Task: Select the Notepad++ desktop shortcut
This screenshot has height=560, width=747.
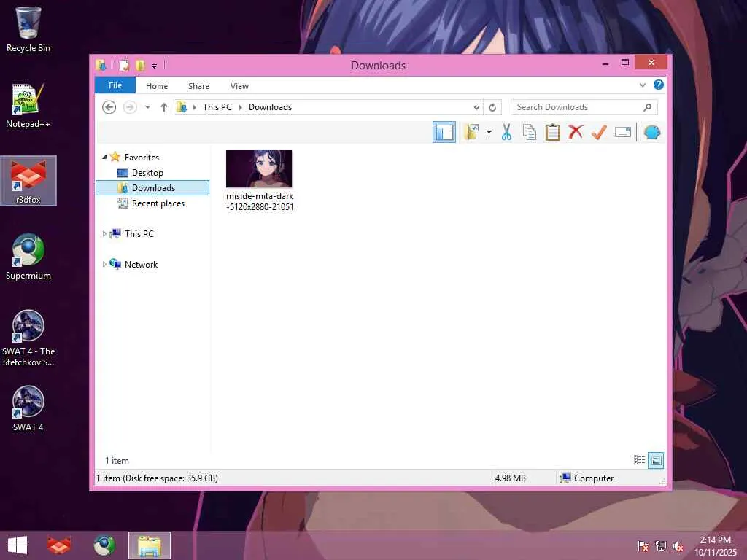Action: pyautogui.click(x=28, y=106)
